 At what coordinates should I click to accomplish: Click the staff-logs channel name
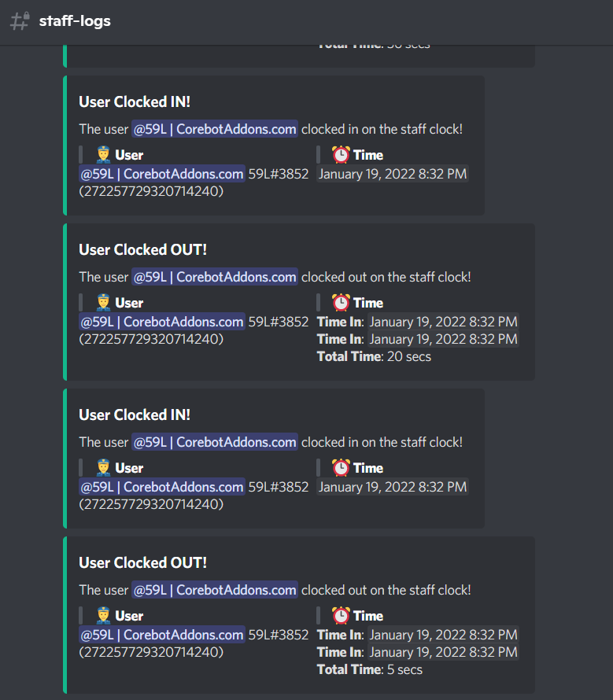point(75,21)
